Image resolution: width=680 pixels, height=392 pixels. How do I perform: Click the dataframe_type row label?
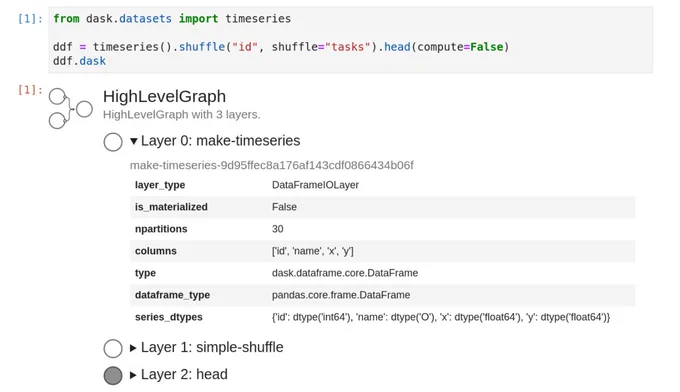(172, 295)
